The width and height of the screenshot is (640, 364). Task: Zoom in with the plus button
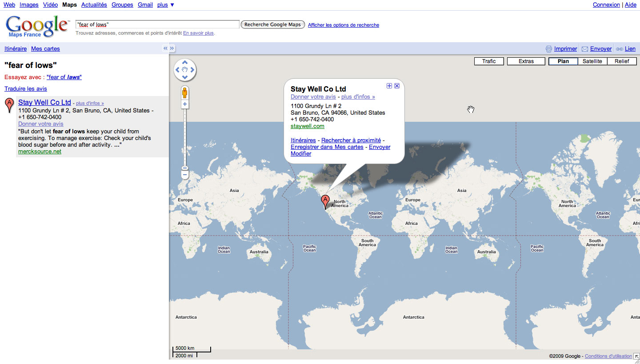185,104
